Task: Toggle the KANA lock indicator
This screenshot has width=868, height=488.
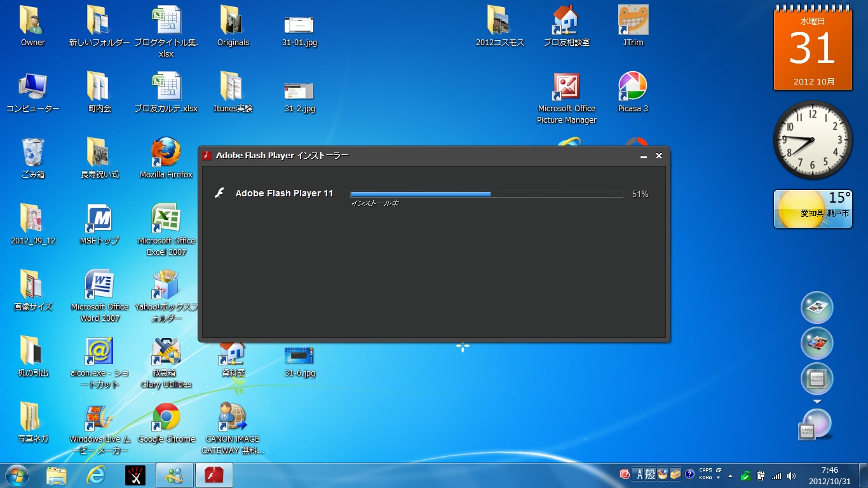Action: 705,478
